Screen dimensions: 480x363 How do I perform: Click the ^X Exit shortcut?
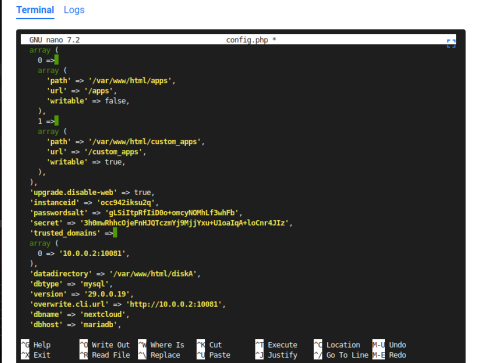tap(36, 355)
